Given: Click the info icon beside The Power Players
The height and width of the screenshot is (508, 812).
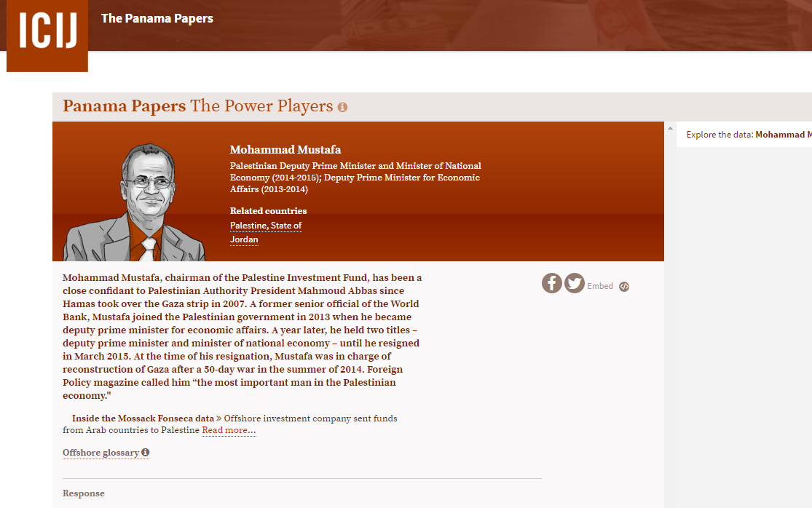Looking at the screenshot, I should (342, 107).
